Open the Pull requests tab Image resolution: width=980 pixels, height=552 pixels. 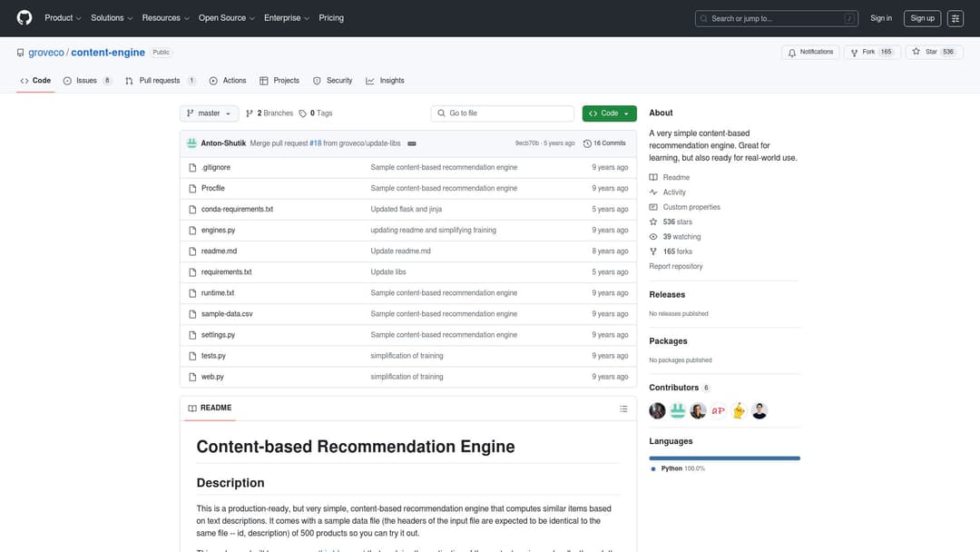(x=160, y=81)
